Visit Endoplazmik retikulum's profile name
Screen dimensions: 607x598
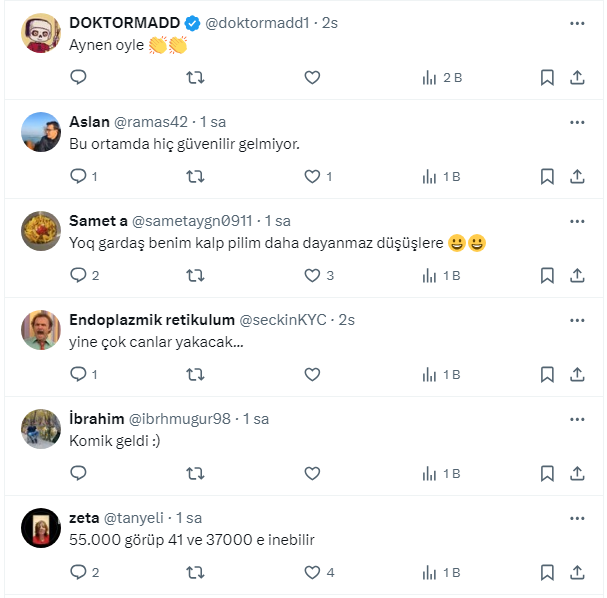click(x=152, y=320)
